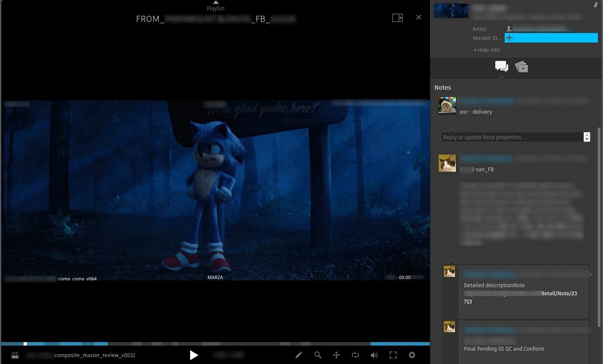Click the clapperboard icon in bottom bar
This screenshot has height=364, width=603.
[x=15, y=355]
